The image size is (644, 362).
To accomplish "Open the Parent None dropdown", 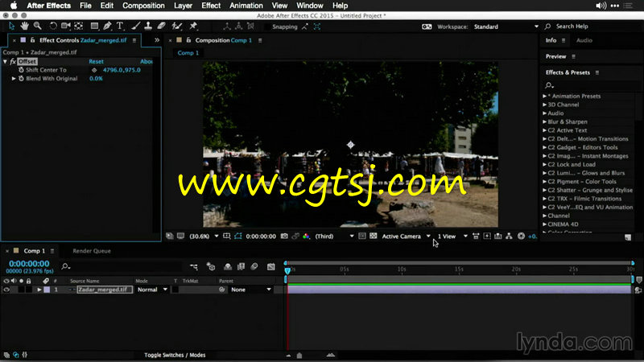I will (250, 290).
